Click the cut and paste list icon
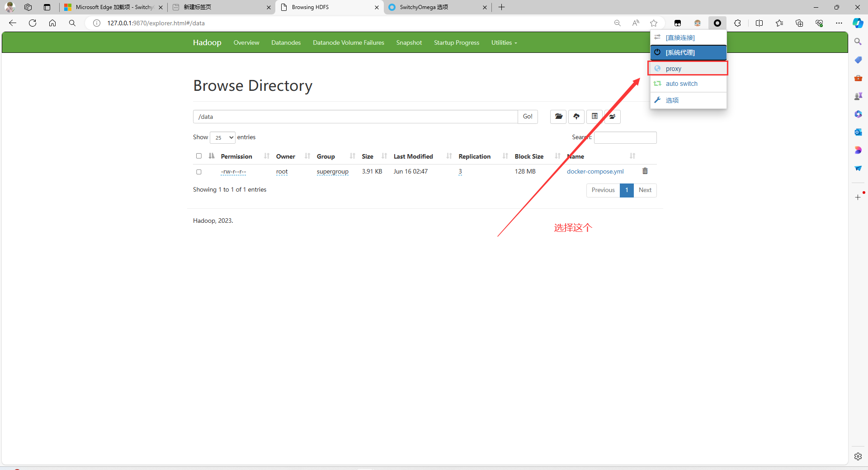868x470 pixels. coord(594,117)
